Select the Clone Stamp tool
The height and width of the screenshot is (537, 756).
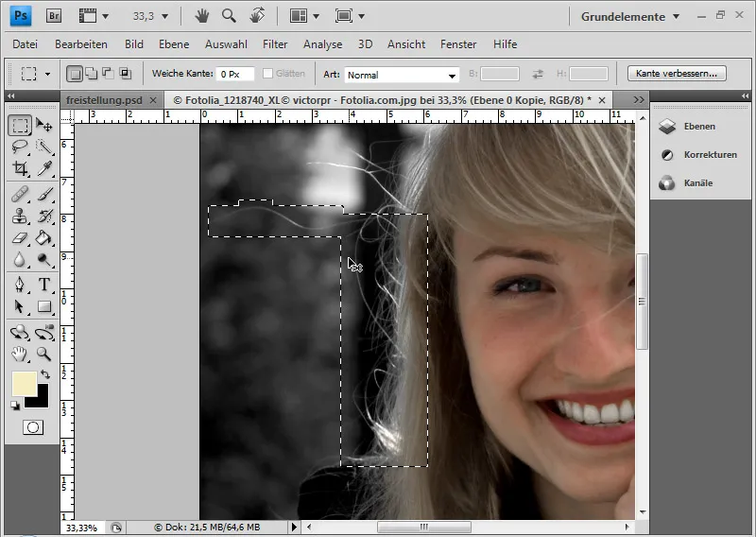click(x=20, y=217)
